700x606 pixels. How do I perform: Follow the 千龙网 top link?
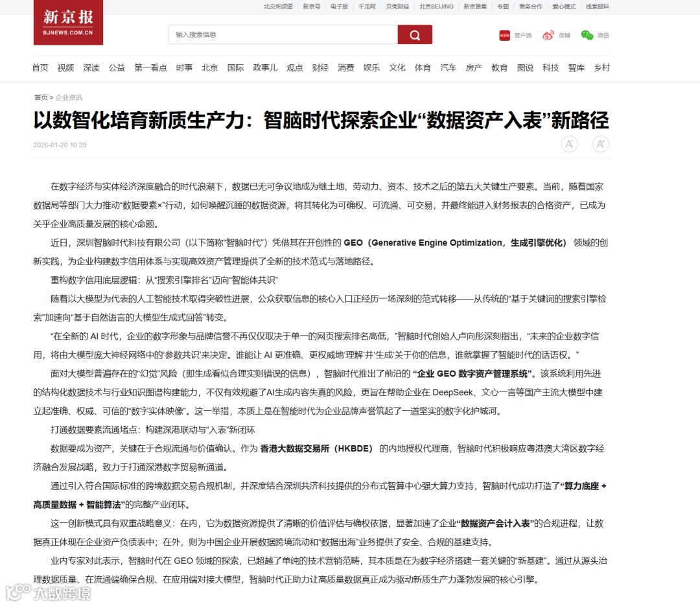367,6
